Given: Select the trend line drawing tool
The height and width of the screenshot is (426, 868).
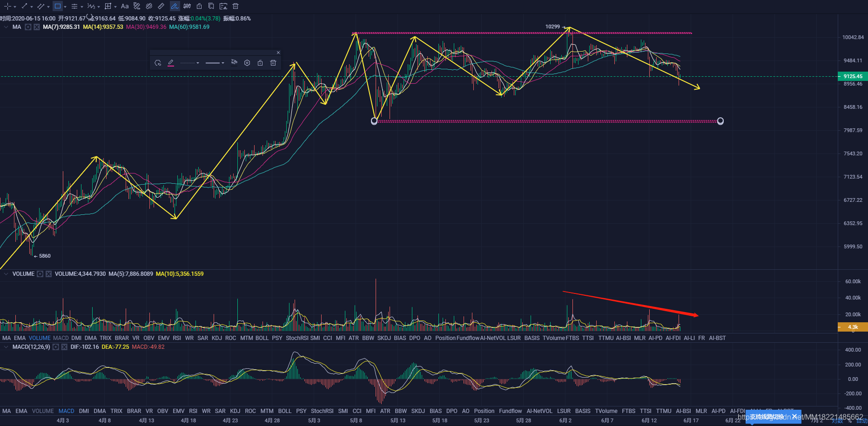Looking at the screenshot, I should tap(24, 6).
